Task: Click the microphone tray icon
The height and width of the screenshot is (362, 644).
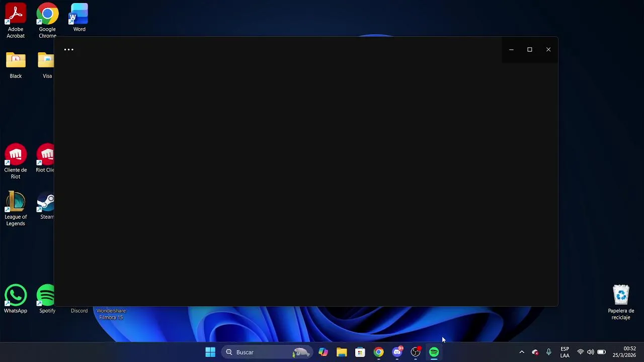Action: [x=549, y=352]
